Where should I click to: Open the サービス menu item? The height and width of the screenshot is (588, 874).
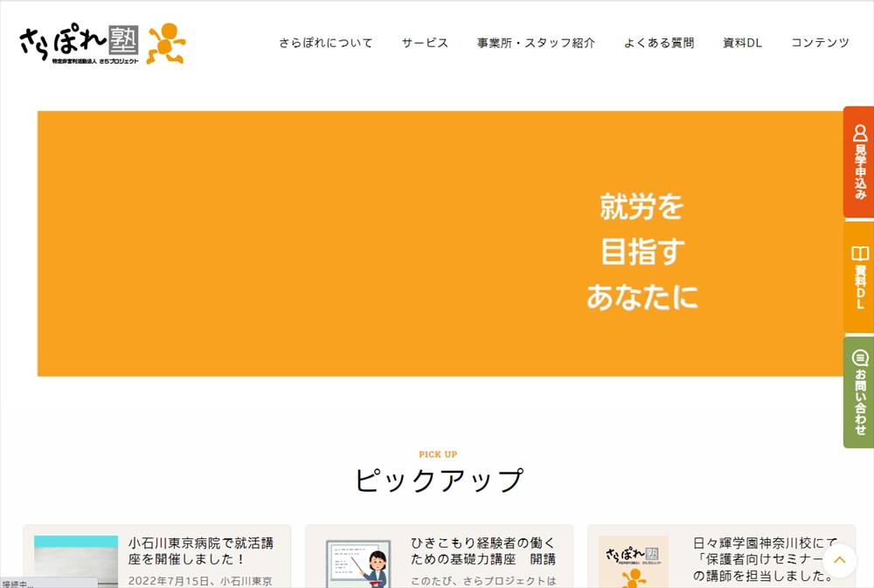425,43
